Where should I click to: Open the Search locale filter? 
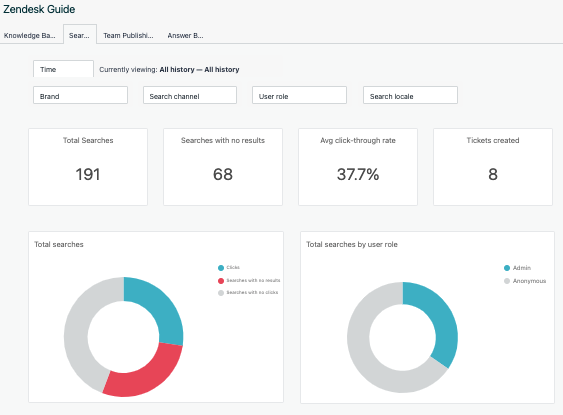pyautogui.click(x=410, y=95)
